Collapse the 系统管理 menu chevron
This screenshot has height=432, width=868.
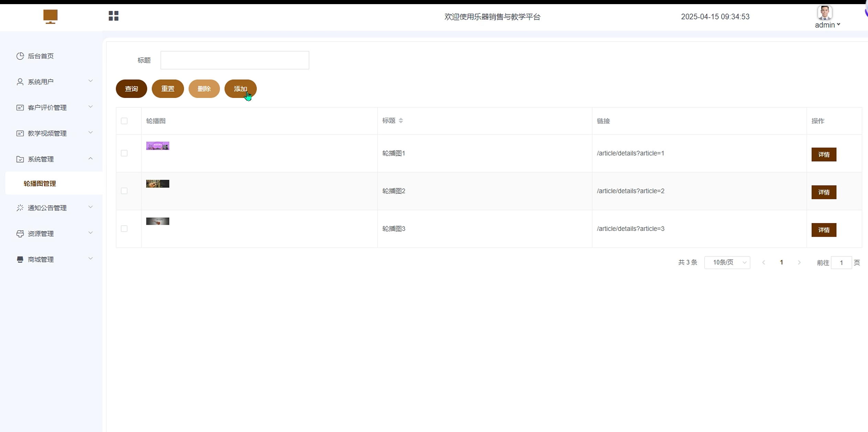pos(90,158)
